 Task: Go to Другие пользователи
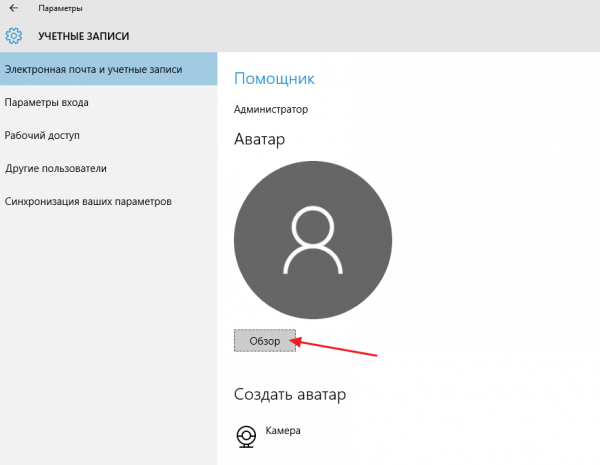[x=109, y=168]
